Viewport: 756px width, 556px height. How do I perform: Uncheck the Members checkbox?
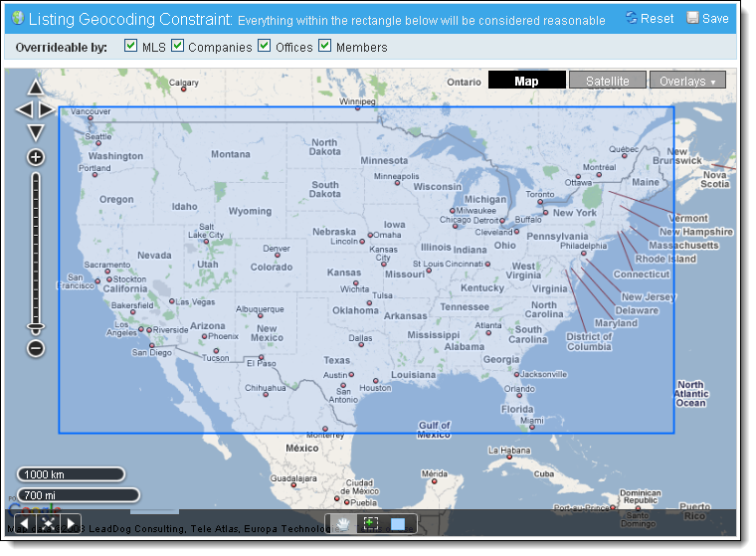pos(324,46)
